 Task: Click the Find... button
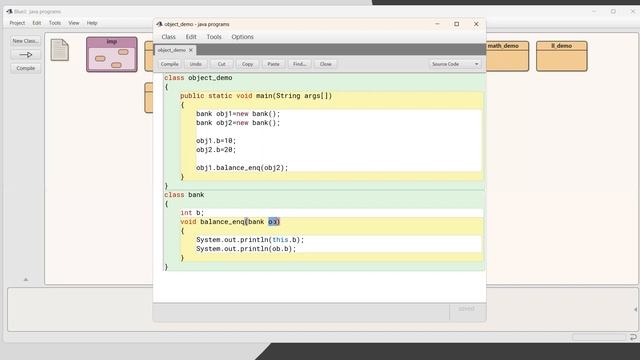299,64
